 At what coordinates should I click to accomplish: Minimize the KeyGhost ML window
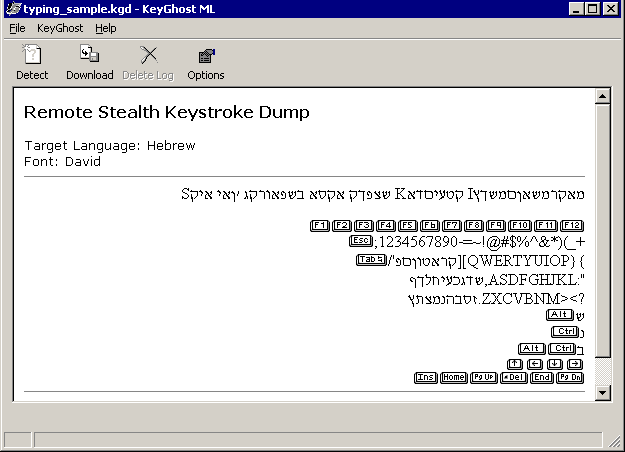[576, 9]
